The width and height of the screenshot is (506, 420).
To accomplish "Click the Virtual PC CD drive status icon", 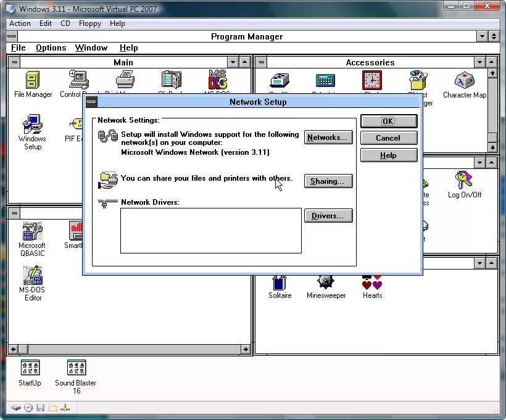I will click(28, 408).
